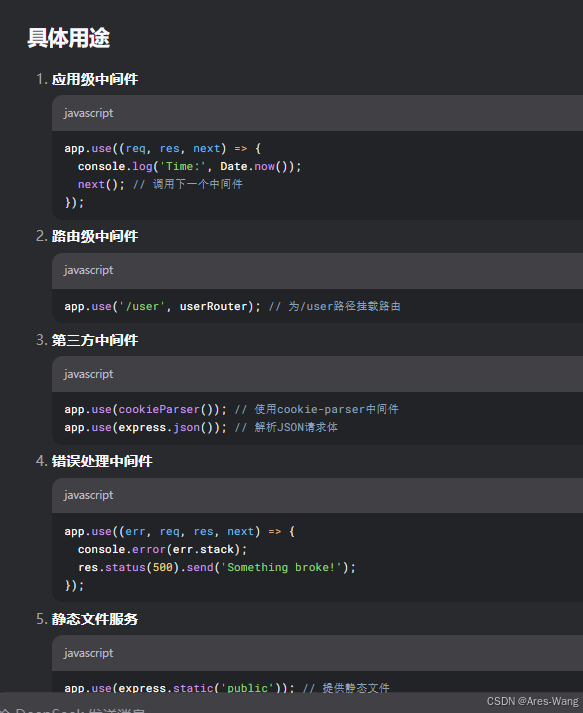583x713 pixels.
Task: Click the 错误处理中间件 list heading
Action: (x=102, y=461)
